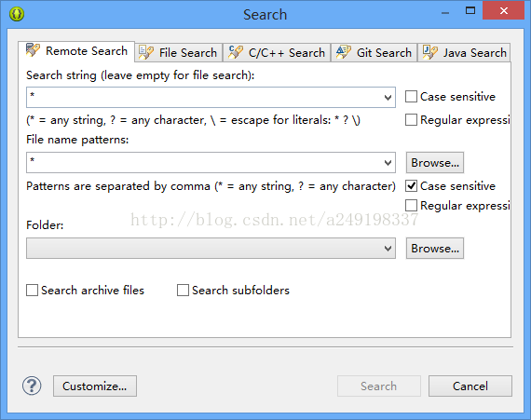531x420 pixels.
Task: Click the Git Search tab icon
Action: (x=344, y=52)
